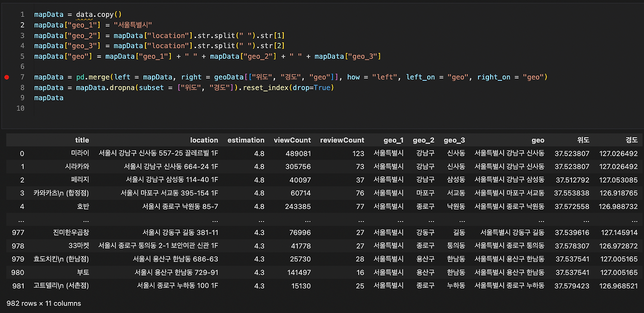Image resolution: width=644 pixels, height=313 pixels.
Task: Click location 서울시 강남구 신사동 557-25 끌레르빌 1F
Action: pos(158,153)
